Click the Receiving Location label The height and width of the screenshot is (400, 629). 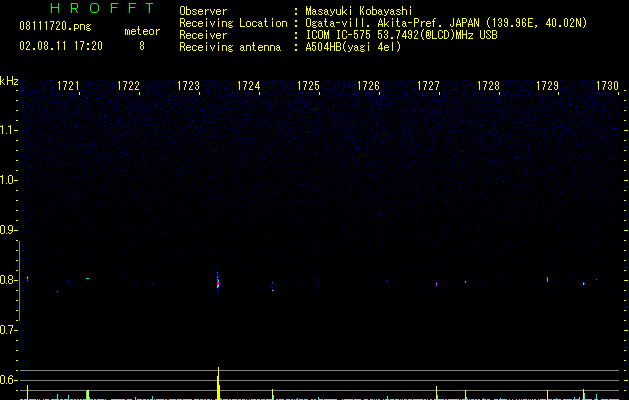(233, 23)
